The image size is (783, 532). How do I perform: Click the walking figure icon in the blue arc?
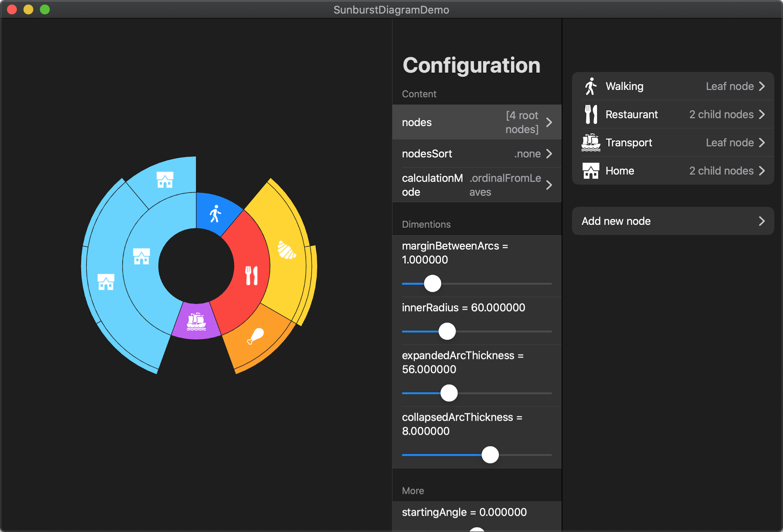[215, 214]
